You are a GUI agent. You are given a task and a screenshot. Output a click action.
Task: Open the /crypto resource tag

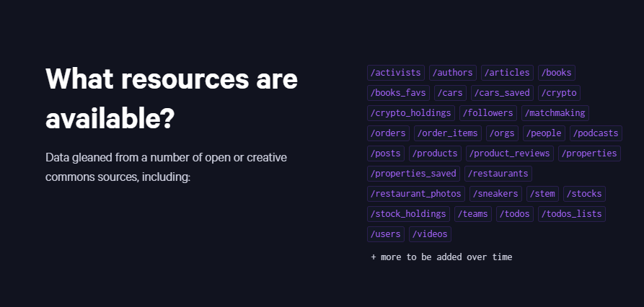tap(559, 93)
